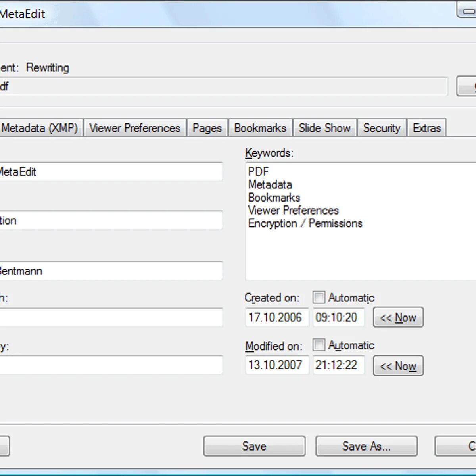476x476 pixels.
Task: Click the empty field above Modified row
Action: coord(111,317)
